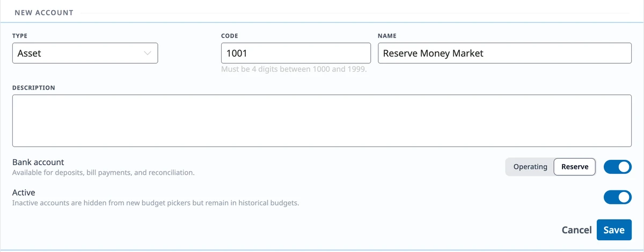Click the Name field label
This screenshot has height=252, width=644.
pos(387,36)
